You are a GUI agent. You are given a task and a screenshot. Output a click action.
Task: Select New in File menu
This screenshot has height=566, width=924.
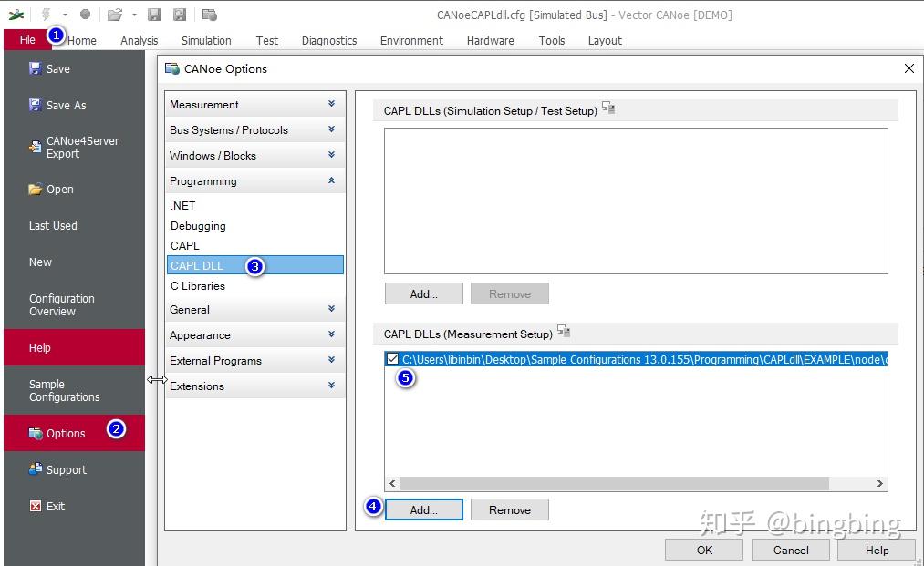tap(40, 262)
